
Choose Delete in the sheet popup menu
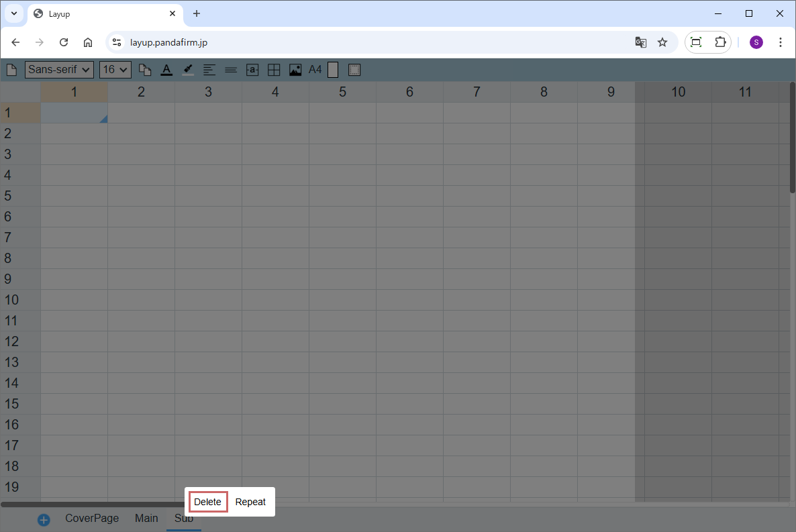(207, 502)
